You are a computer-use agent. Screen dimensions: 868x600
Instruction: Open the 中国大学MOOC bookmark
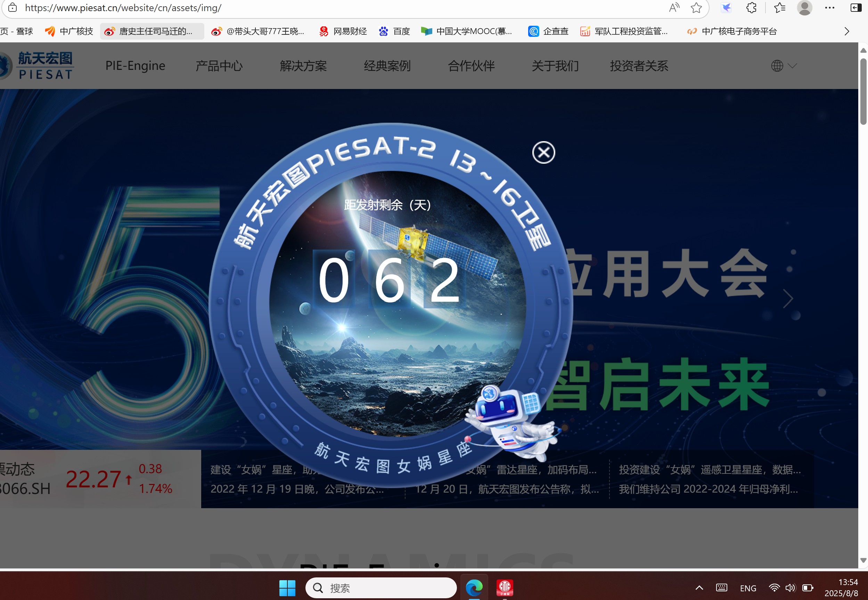pyautogui.click(x=466, y=31)
